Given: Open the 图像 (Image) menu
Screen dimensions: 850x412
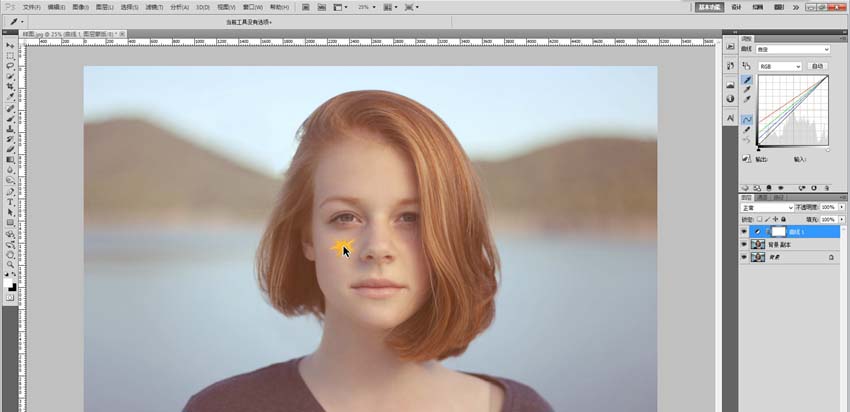Looking at the screenshot, I should 80,7.
